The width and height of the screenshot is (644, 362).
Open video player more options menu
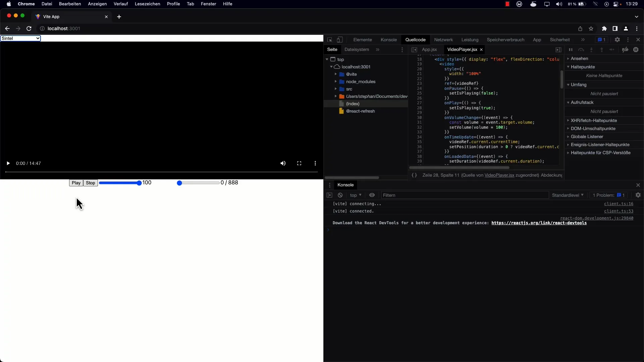tap(315, 163)
